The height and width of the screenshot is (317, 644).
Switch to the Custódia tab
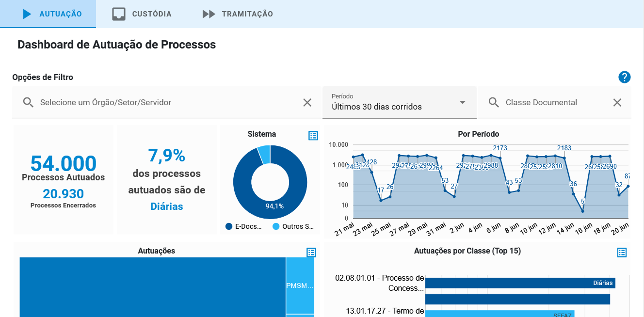click(142, 14)
